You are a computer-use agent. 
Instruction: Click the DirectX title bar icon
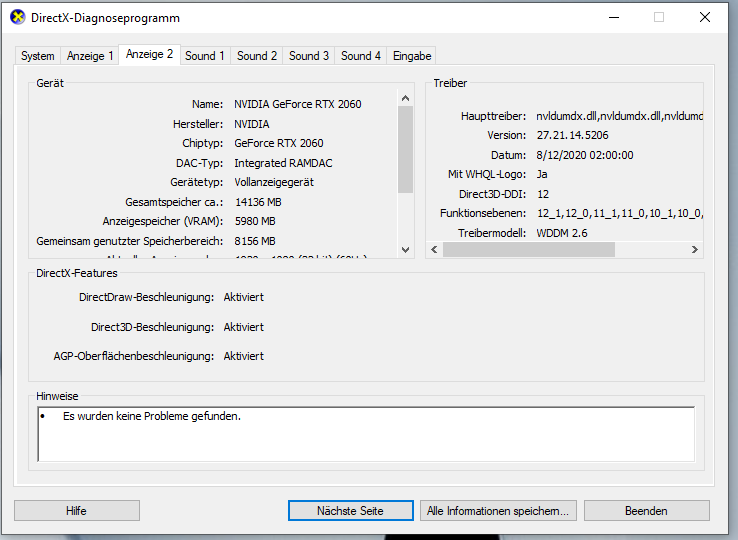pyautogui.click(x=17, y=17)
